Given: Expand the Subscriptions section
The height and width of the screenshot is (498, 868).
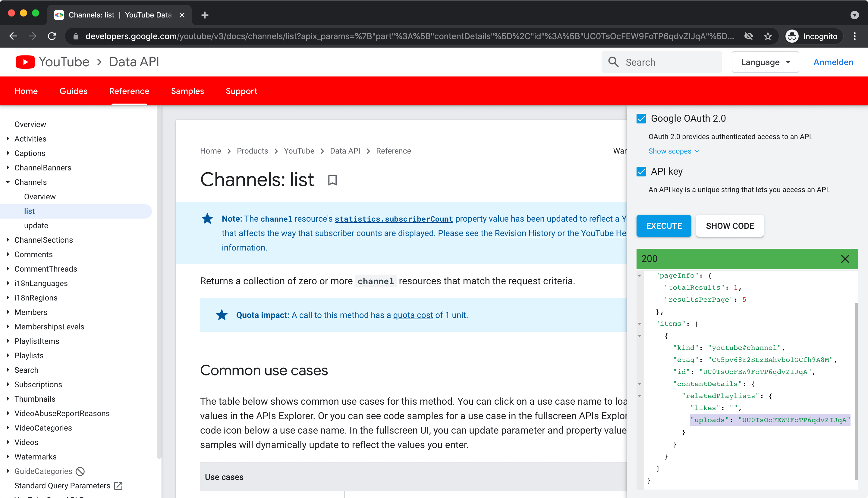Looking at the screenshot, I should (x=8, y=384).
